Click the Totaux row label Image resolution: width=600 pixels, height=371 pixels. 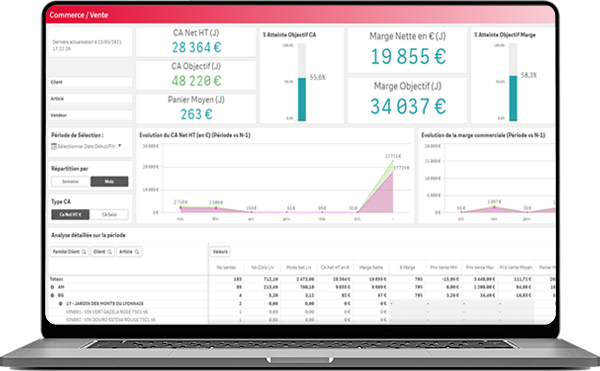[x=56, y=279]
